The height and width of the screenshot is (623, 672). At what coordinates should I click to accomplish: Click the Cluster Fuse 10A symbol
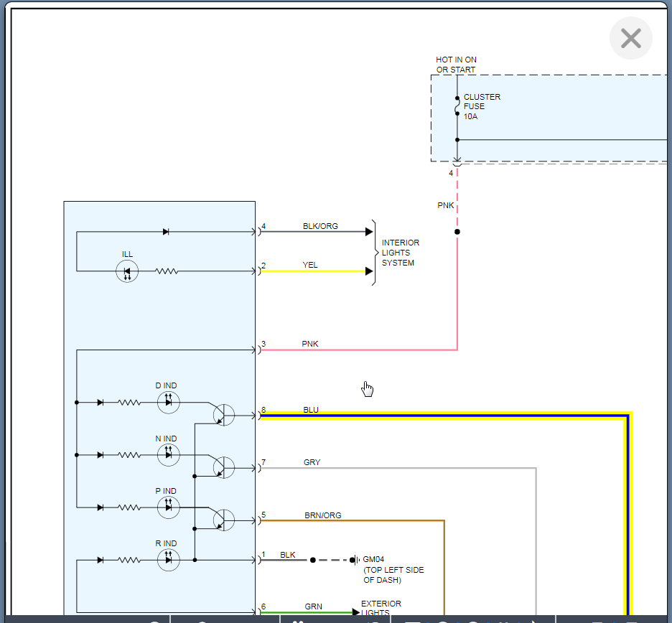[x=457, y=106]
